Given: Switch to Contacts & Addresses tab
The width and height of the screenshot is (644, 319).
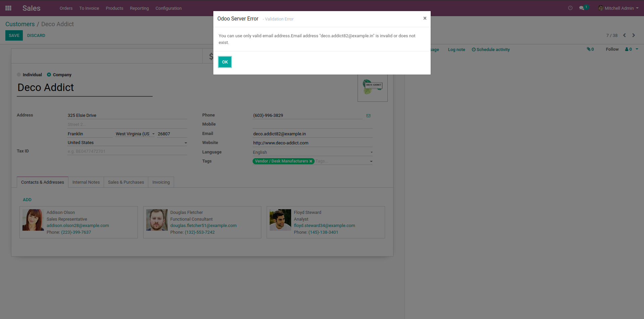Looking at the screenshot, I should (43, 182).
